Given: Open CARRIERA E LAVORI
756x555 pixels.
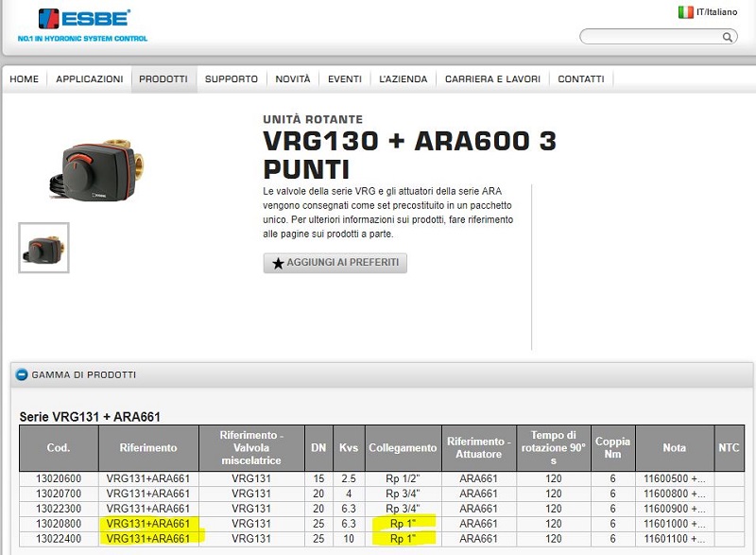Looking at the screenshot, I should (x=492, y=79).
